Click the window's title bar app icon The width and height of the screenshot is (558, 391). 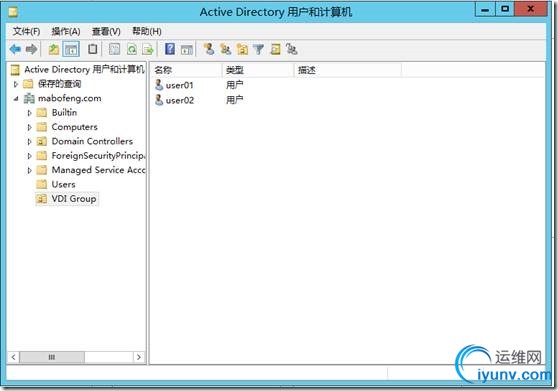14,12
